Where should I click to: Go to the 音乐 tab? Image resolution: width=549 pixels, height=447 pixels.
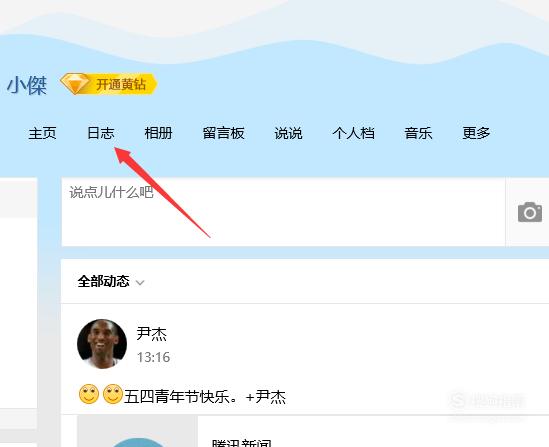click(418, 133)
